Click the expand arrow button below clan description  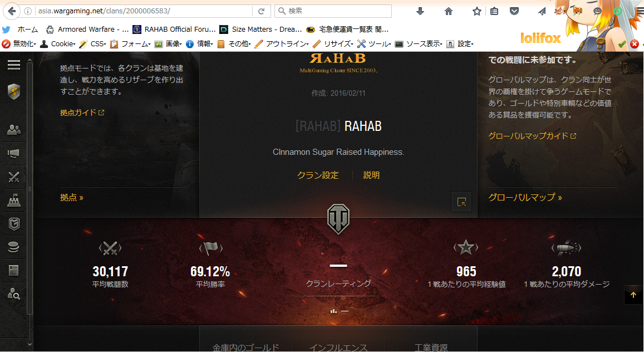(461, 202)
